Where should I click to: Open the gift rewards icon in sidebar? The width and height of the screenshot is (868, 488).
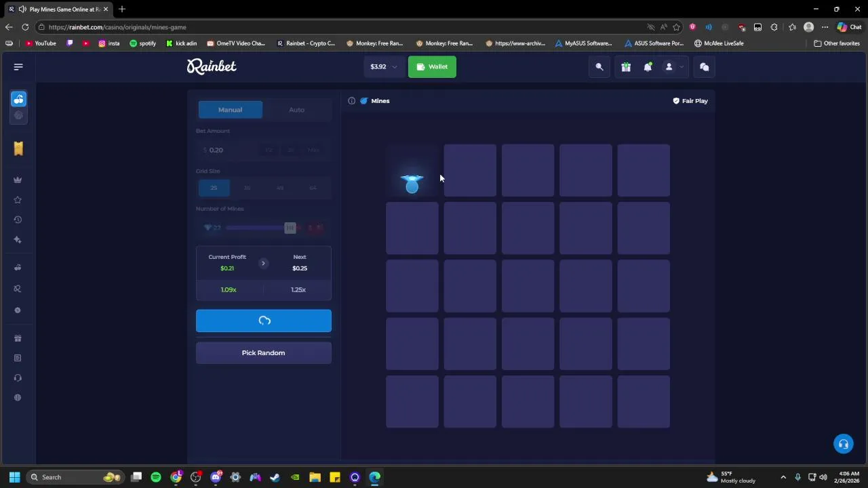coord(18,338)
